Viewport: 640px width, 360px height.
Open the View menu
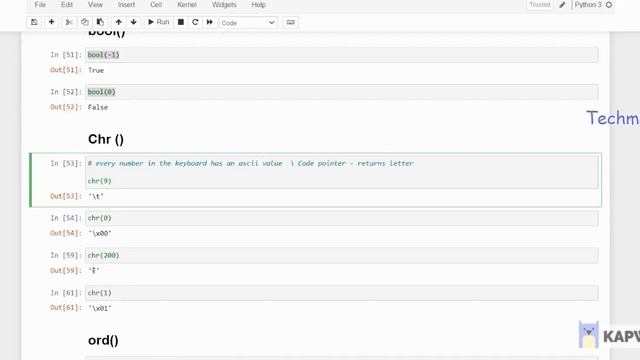(x=95, y=5)
